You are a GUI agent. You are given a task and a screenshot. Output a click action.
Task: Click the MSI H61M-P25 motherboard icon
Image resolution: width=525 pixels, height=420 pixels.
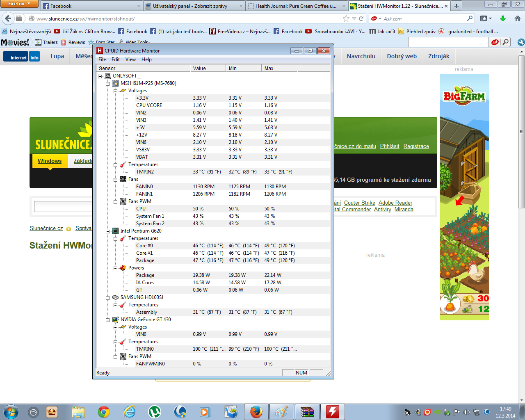click(x=115, y=83)
